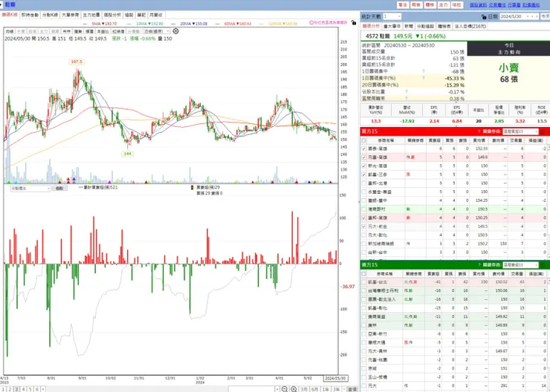
Task: Click the 主力 button in top bar
Action: [444, 5]
